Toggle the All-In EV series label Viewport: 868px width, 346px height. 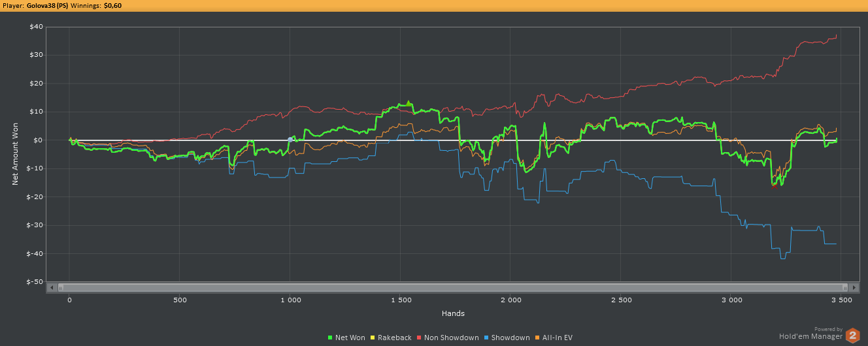(558, 338)
